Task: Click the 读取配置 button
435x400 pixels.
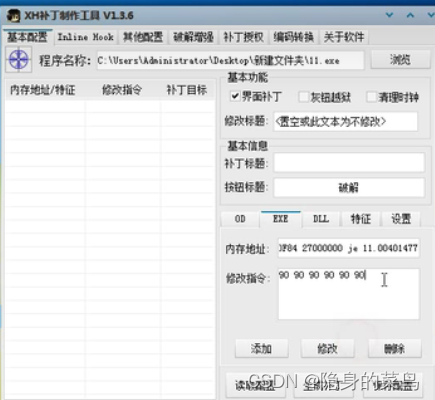Action: (x=256, y=385)
